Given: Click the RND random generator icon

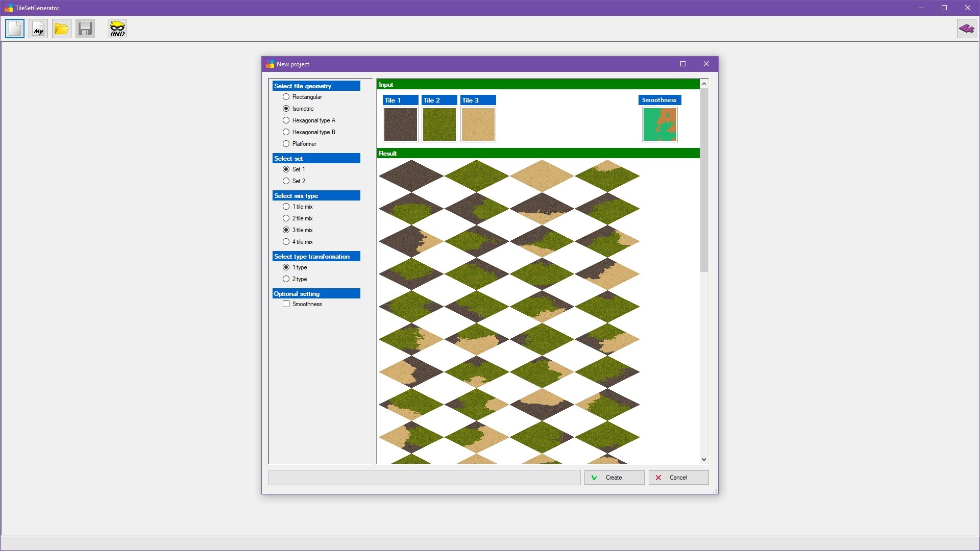Looking at the screenshot, I should coord(117,29).
